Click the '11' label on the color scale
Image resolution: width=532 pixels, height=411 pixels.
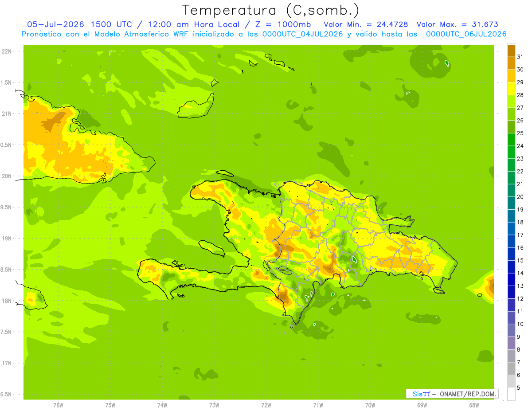pyautogui.click(x=520, y=311)
